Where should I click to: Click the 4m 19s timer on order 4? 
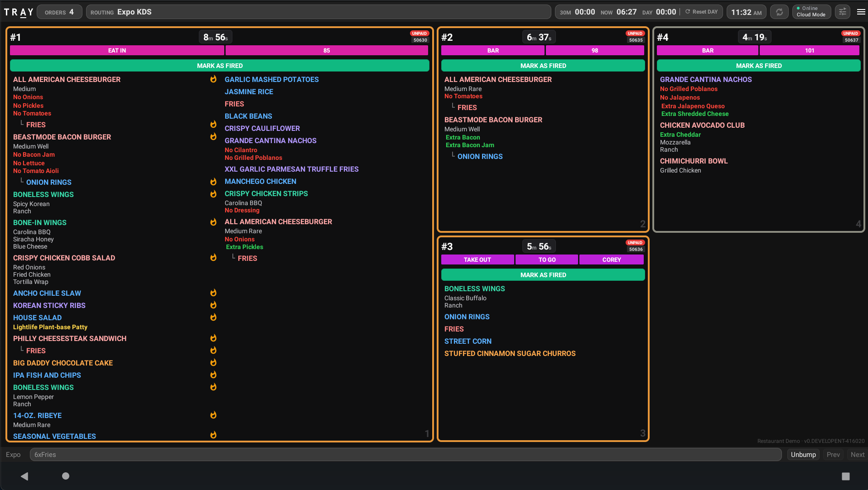755,37
